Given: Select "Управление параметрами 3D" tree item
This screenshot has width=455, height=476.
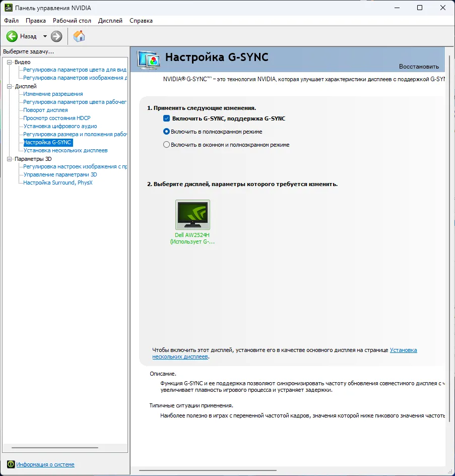Looking at the screenshot, I should (x=60, y=174).
